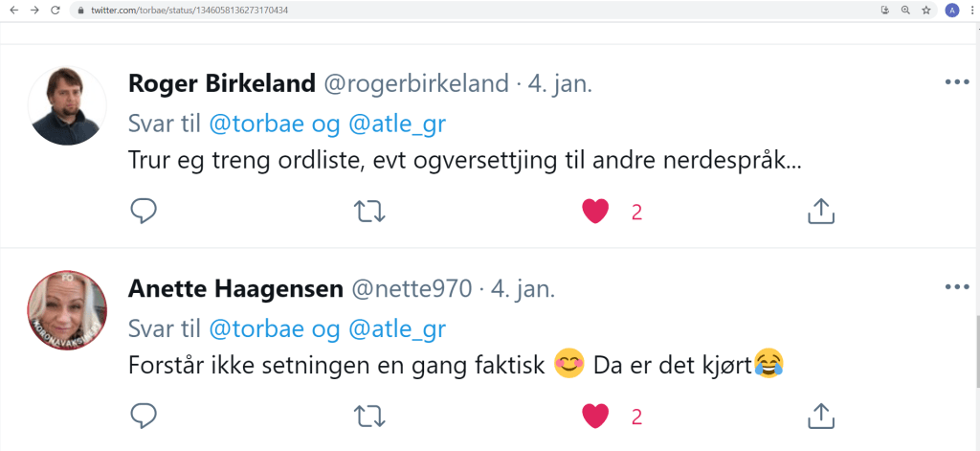
Task: Bookmark this page with the star icon
Action: coord(926,10)
